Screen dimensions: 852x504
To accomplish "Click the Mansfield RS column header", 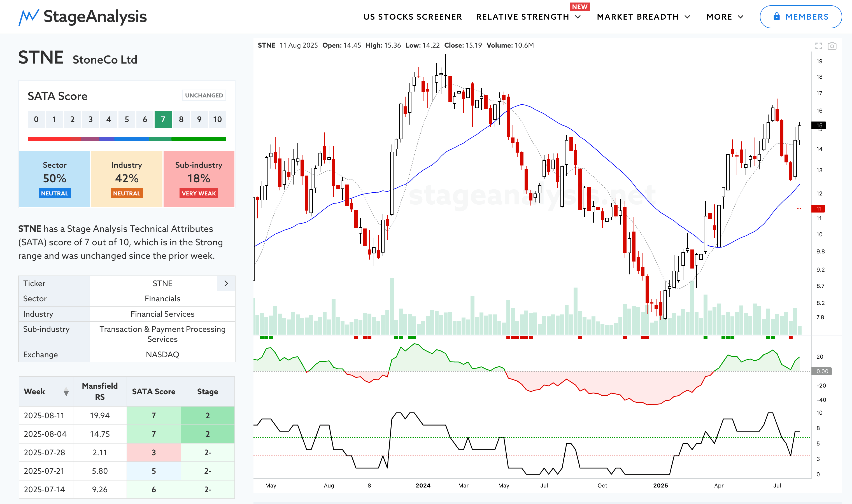I will 100,392.
